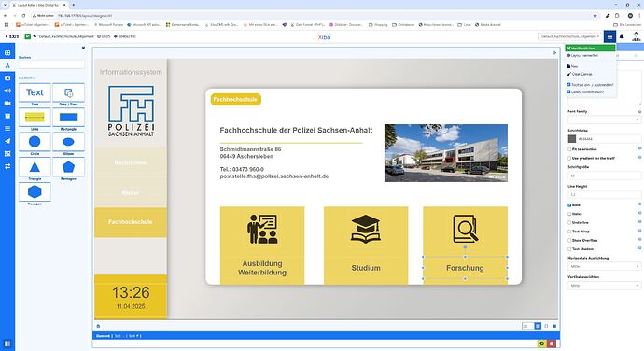
Task: Select the Forschung text on canvas
Action: pos(465,268)
